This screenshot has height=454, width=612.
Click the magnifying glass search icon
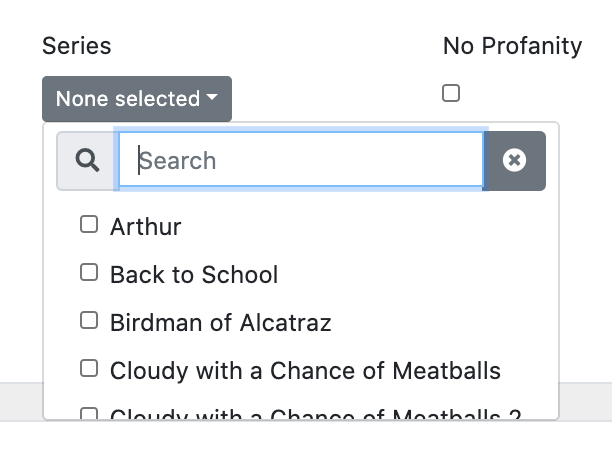click(87, 160)
